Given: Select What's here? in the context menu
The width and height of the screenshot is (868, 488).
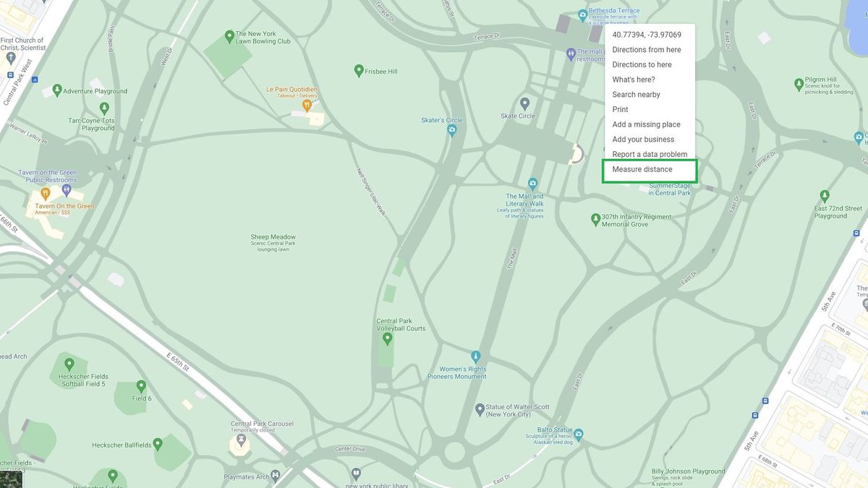Looking at the screenshot, I should click(634, 79).
